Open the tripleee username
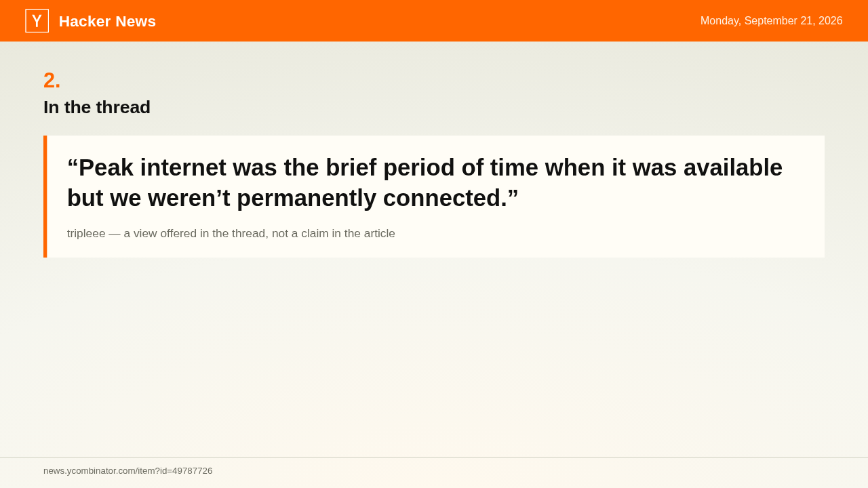This screenshot has height=488, width=868. coord(86,234)
